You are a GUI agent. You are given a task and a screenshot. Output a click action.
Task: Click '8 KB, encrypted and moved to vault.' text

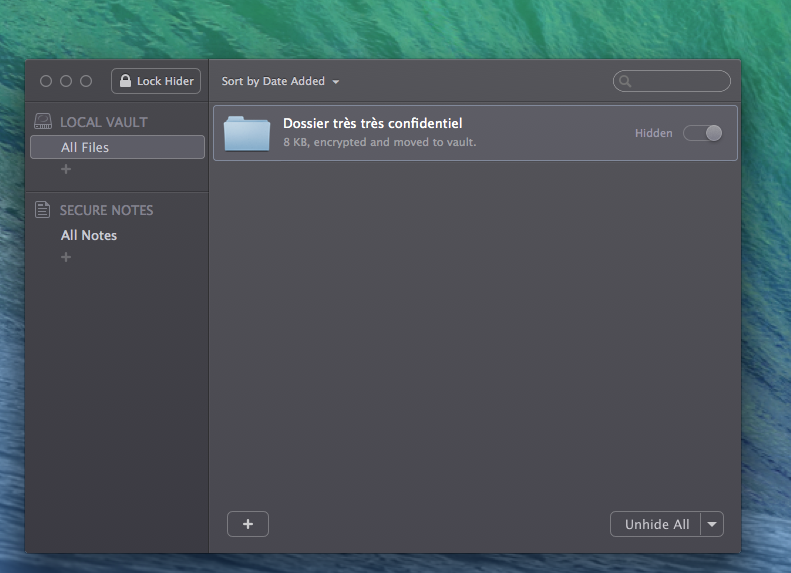(x=379, y=142)
